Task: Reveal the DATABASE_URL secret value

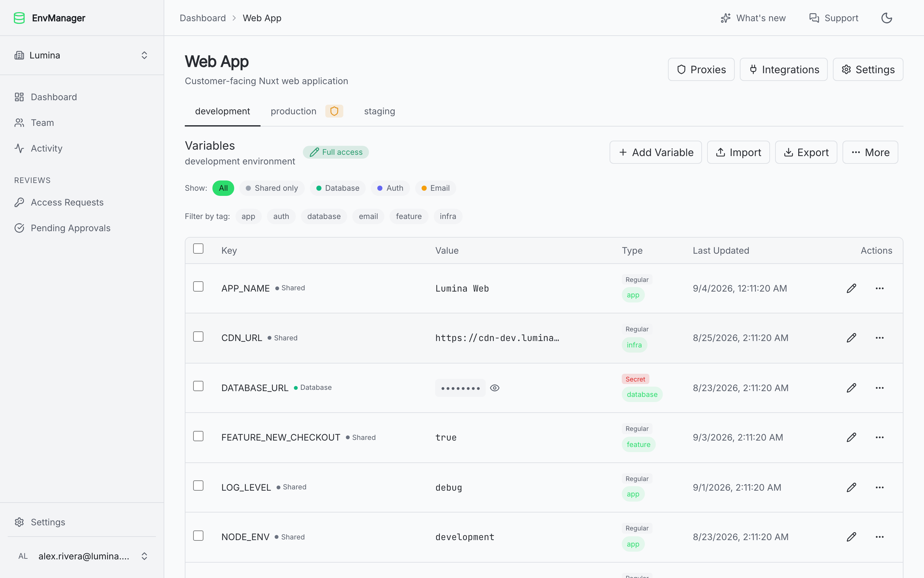Action: pyautogui.click(x=495, y=388)
